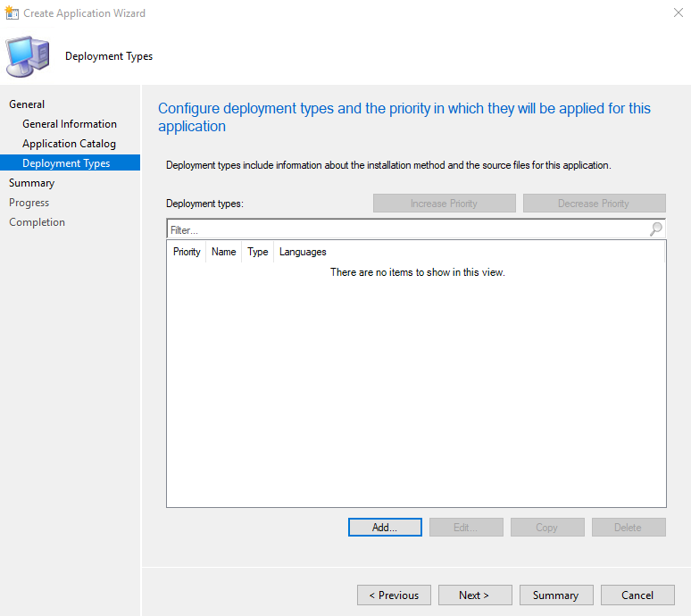Click the title bar application icon
Screen dimensions: 691x616
coord(12,13)
